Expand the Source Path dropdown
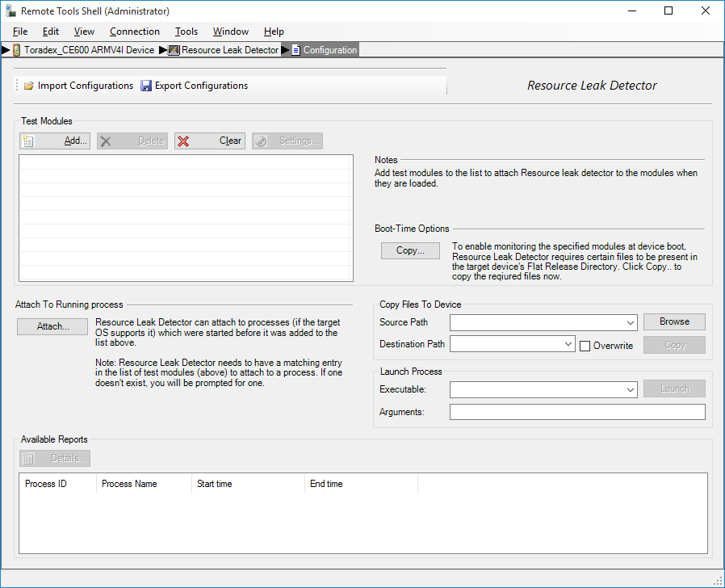Image resolution: width=725 pixels, height=588 pixels. click(631, 322)
